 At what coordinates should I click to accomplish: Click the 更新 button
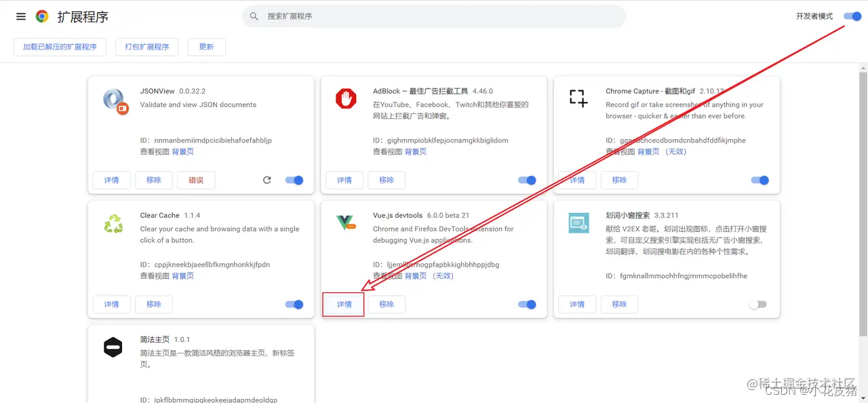tap(206, 47)
